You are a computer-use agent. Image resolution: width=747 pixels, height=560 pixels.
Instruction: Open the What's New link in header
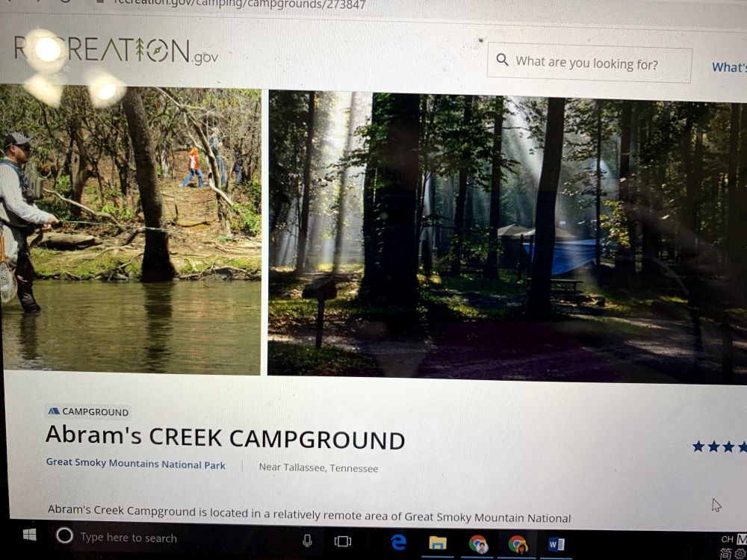pyautogui.click(x=729, y=68)
